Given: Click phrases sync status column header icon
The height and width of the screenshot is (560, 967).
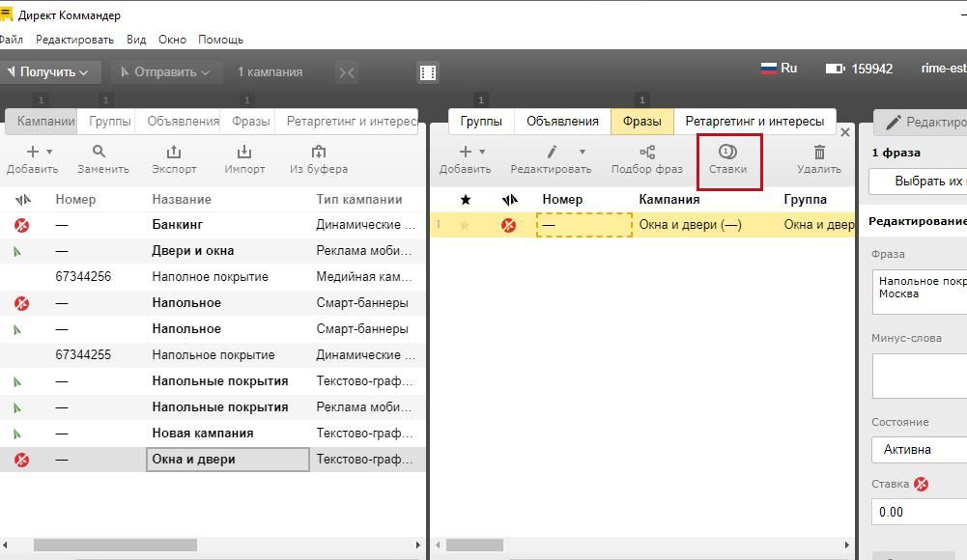Looking at the screenshot, I should [509, 200].
